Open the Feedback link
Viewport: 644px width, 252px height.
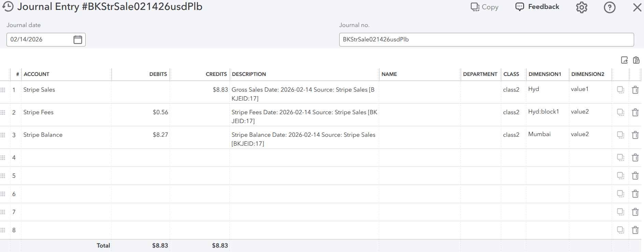(x=537, y=7)
